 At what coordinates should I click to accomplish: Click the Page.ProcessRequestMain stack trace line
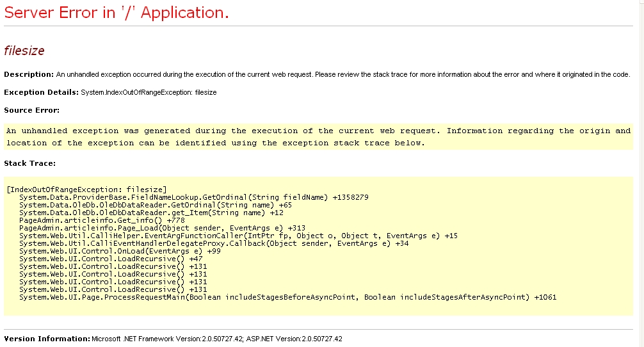[287, 297]
